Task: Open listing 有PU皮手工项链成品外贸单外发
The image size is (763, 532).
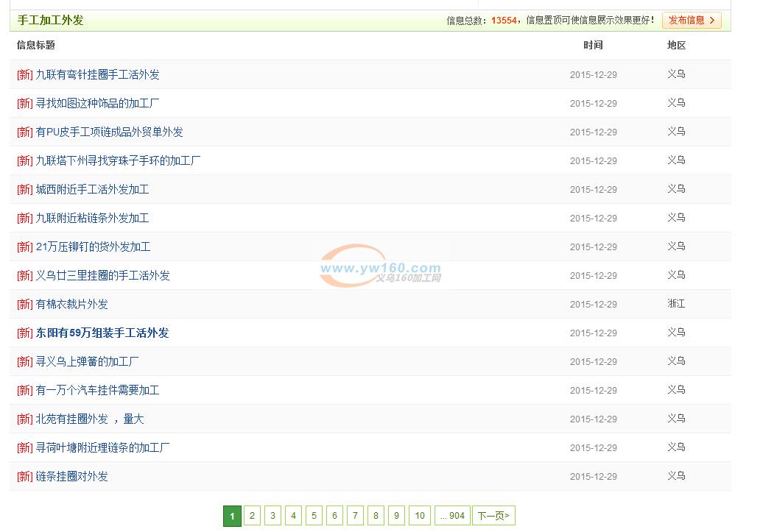Action: tap(109, 132)
